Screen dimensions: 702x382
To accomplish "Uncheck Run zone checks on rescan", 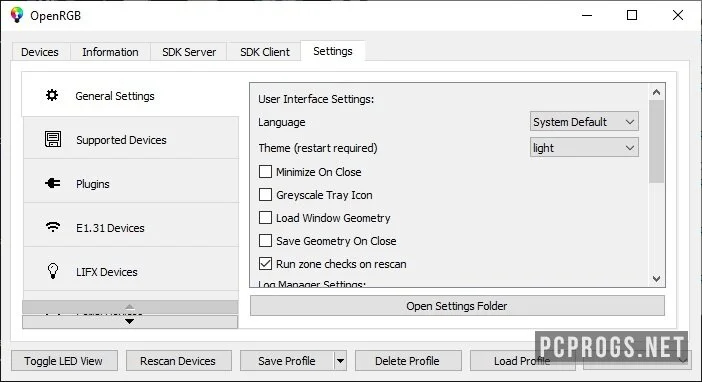I will click(265, 263).
